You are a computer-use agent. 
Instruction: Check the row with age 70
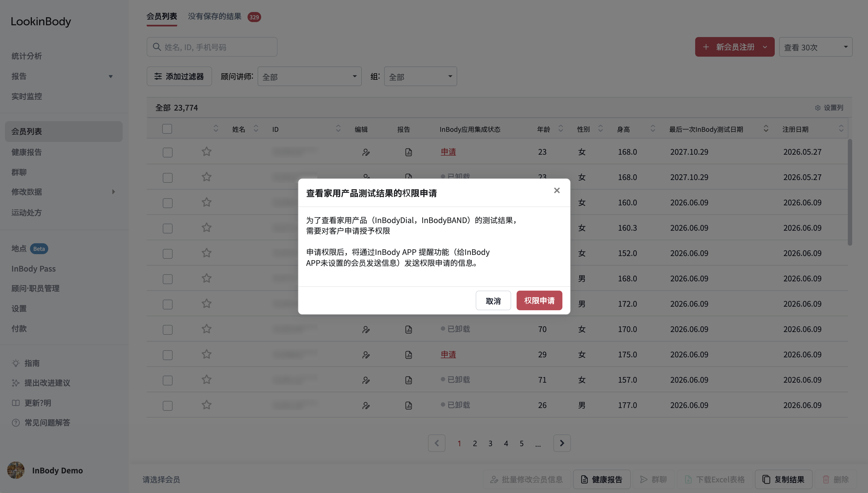(x=167, y=330)
